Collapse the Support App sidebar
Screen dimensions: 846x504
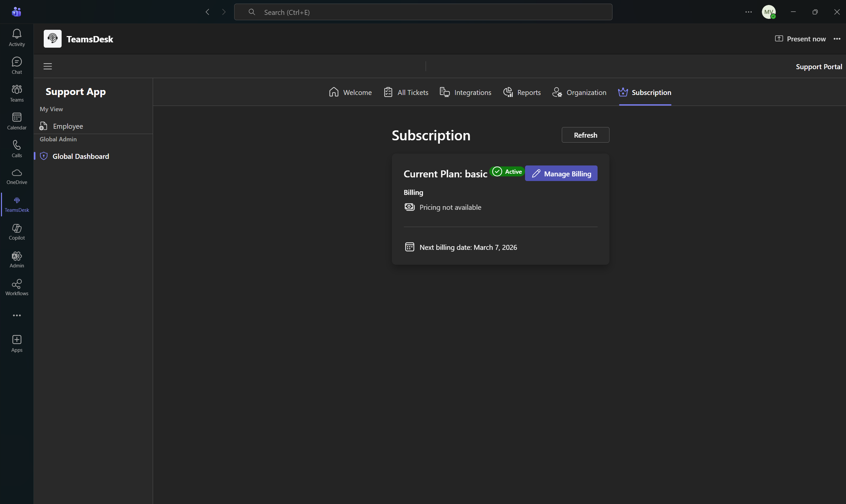(x=48, y=66)
